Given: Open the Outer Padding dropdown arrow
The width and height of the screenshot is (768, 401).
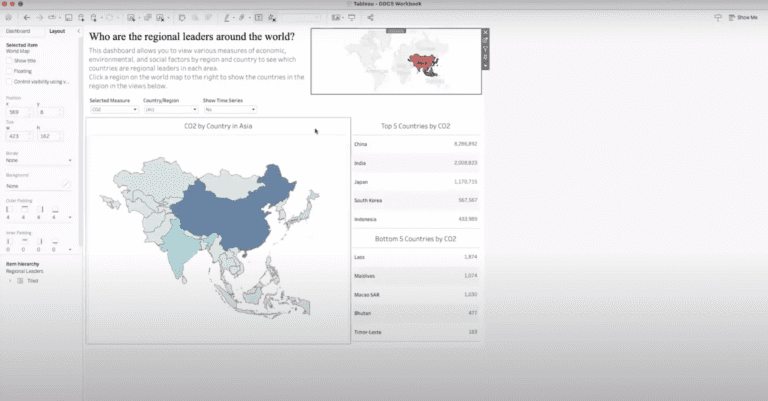Looking at the screenshot, I should point(70,217).
